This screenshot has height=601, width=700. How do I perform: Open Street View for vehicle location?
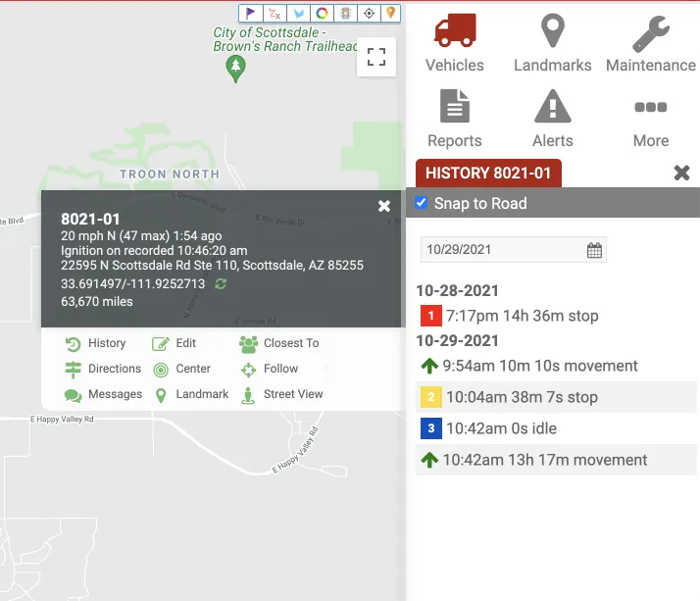click(281, 395)
